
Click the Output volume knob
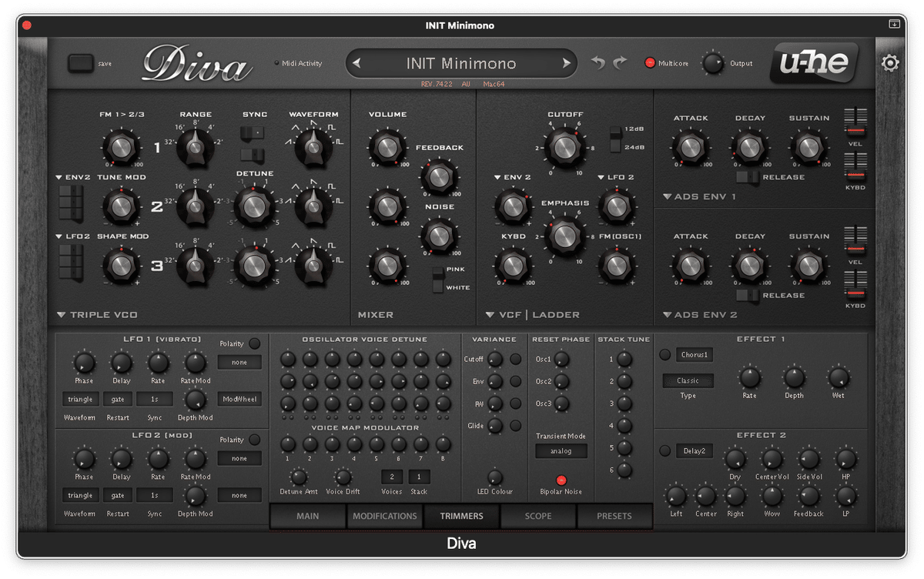click(714, 63)
